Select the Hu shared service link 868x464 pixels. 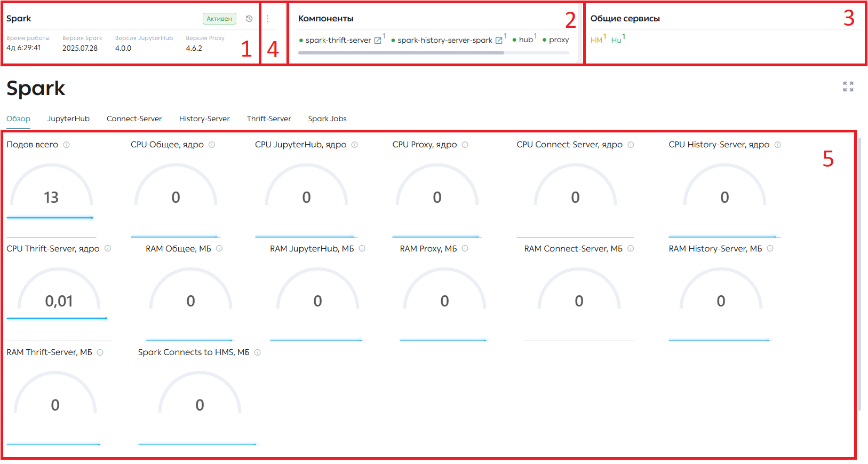point(617,40)
